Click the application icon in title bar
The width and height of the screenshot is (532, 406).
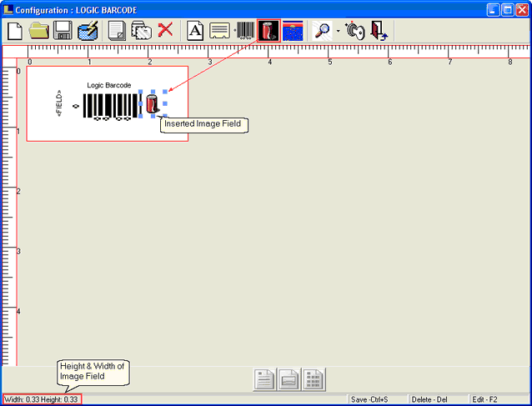(x=8, y=9)
